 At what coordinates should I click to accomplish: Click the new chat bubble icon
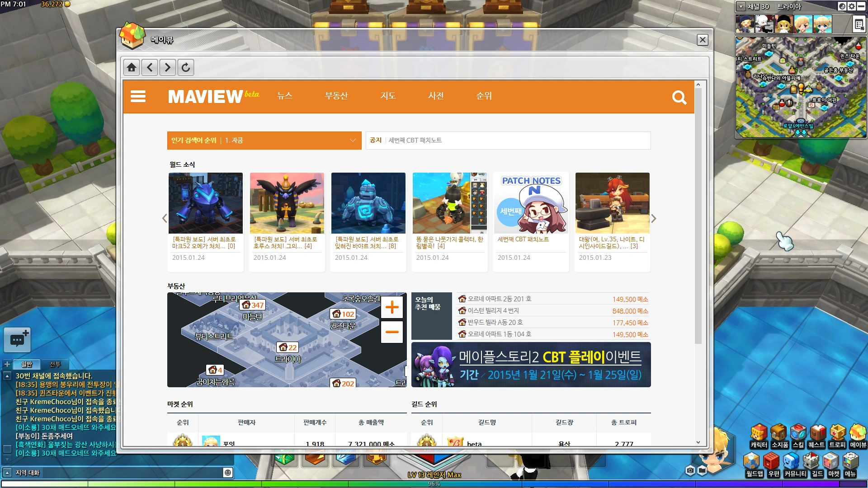click(x=18, y=339)
